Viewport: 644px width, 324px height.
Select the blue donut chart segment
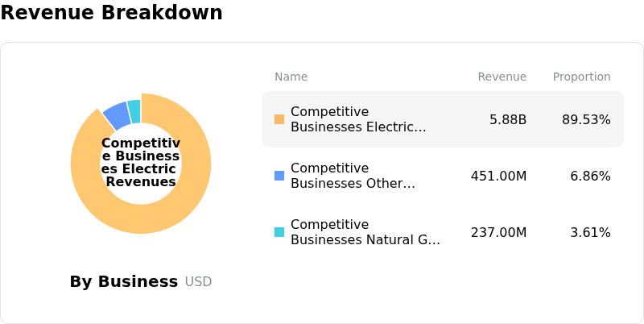[x=117, y=115]
